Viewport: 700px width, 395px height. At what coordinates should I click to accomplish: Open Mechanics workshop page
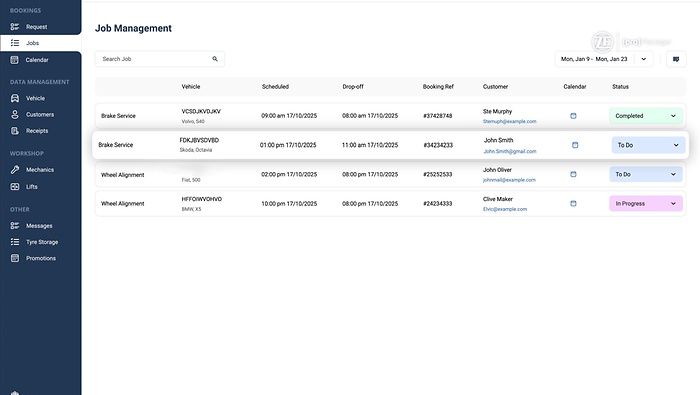(40, 170)
